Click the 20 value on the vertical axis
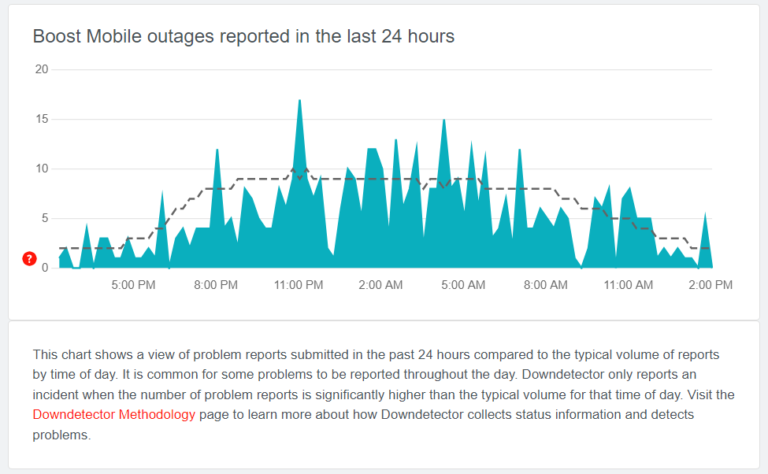The width and height of the screenshot is (768, 474). (x=41, y=69)
